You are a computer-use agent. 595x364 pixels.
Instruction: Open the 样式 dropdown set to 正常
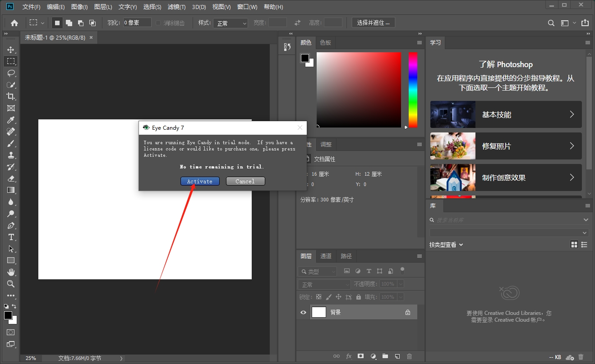click(231, 23)
